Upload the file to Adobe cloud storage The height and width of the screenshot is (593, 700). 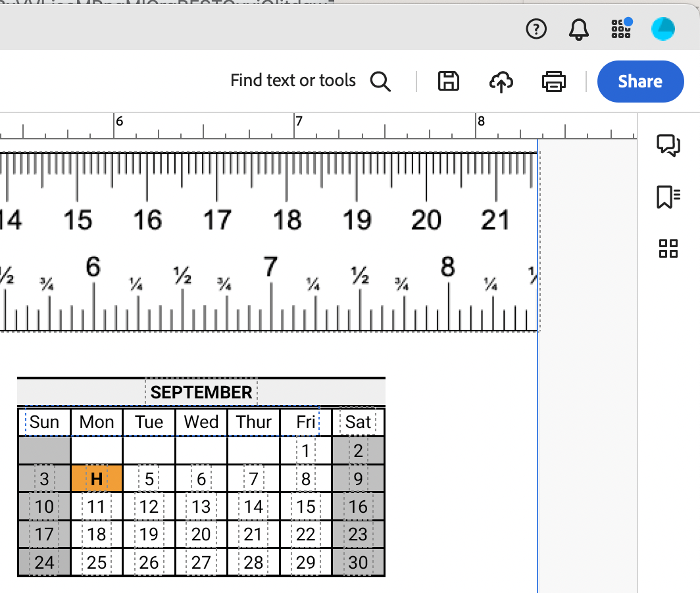point(501,82)
